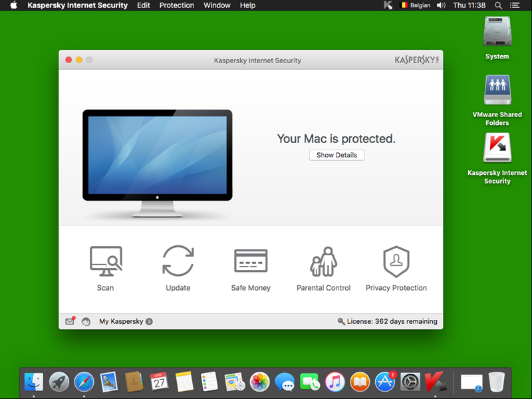The image size is (532, 399).
Task: Open the news envelope icon in status bar
Action: click(70, 321)
